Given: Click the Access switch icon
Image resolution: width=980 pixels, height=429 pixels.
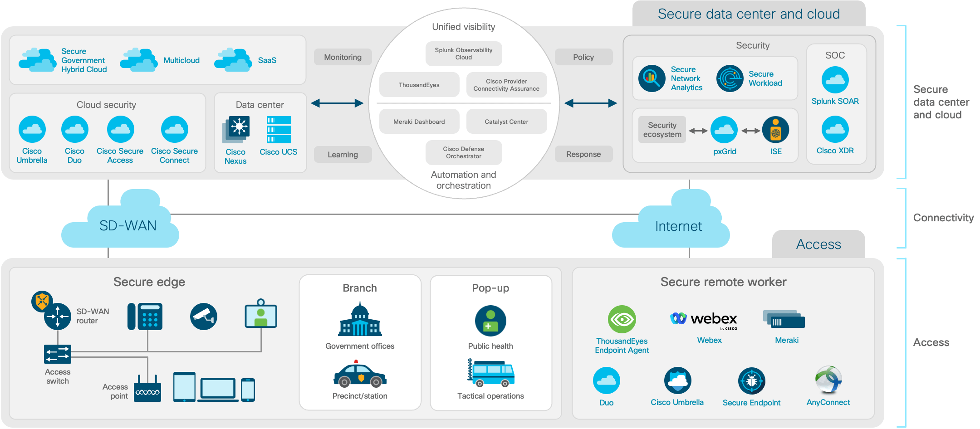Looking at the screenshot, I should click(x=58, y=354).
